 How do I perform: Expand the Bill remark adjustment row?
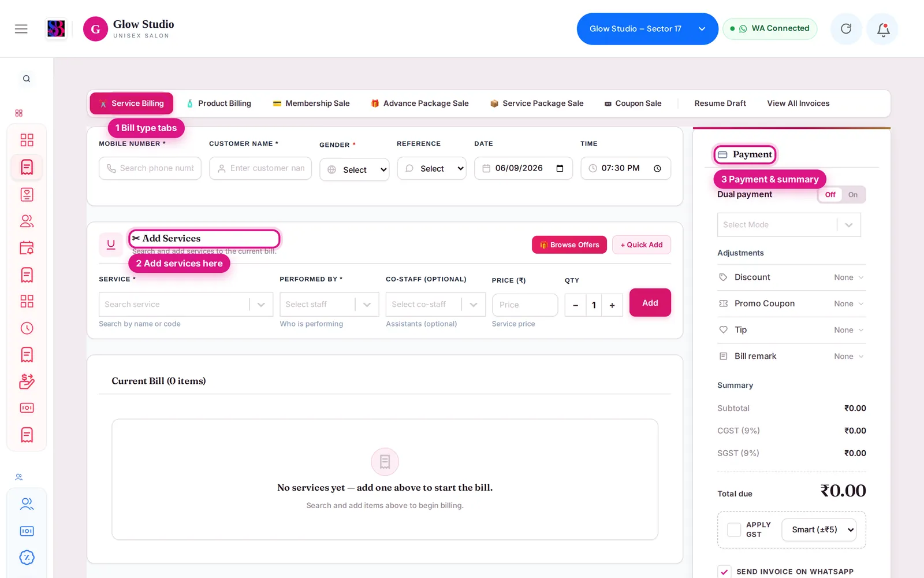pyautogui.click(x=791, y=356)
